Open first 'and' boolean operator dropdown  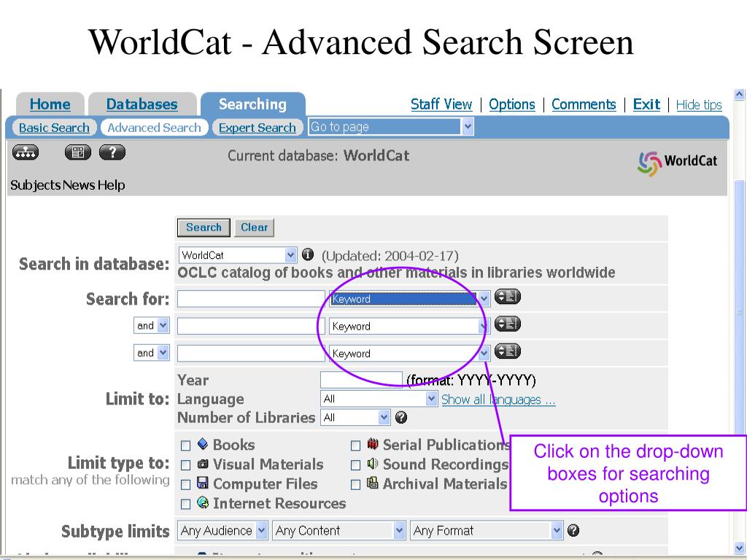point(152,326)
